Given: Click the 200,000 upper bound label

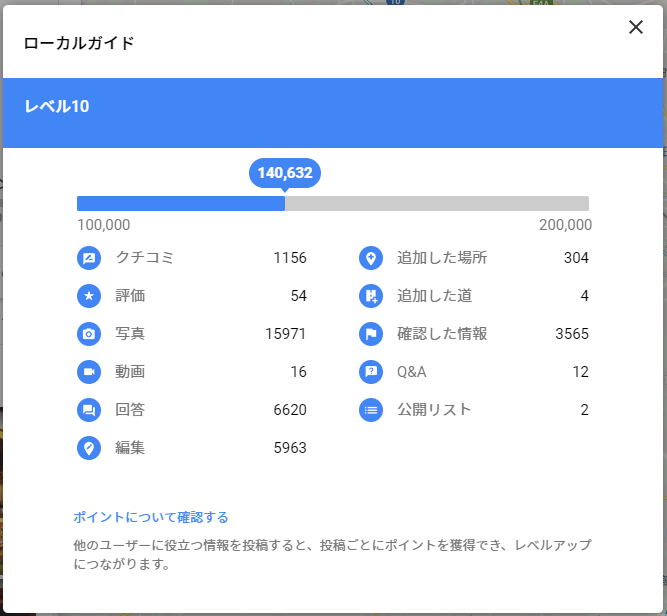Looking at the screenshot, I should pos(565,225).
